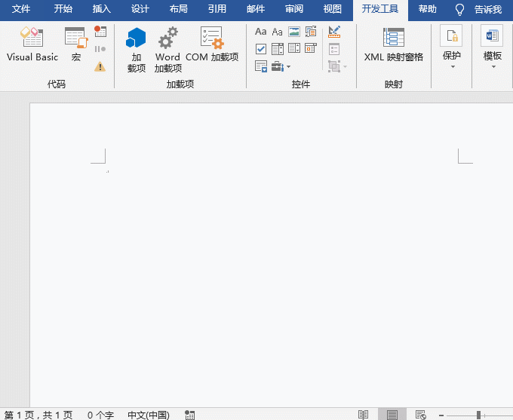Image resolution: width=513 pixels, height=420 pixels.
Task: Click the 告诉我 search box
Action: pyautogui.click(x=488, y=10)
